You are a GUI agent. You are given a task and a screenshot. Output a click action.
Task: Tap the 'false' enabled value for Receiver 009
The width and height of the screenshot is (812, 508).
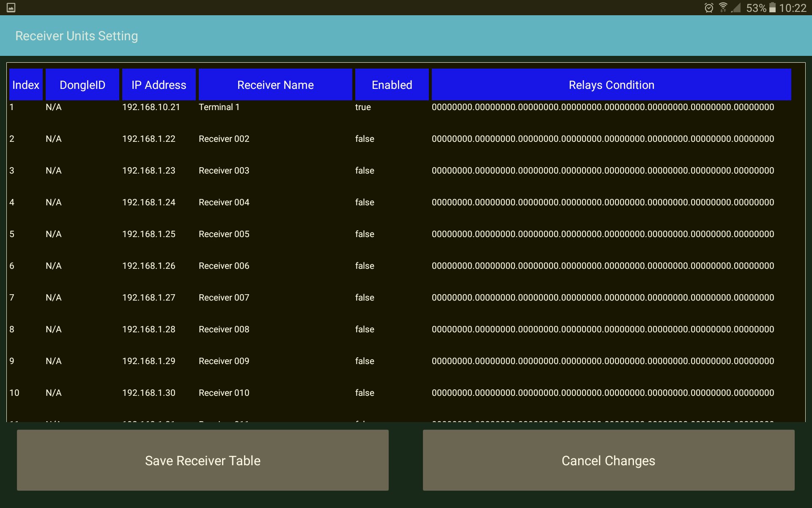(x=365, y=361)
